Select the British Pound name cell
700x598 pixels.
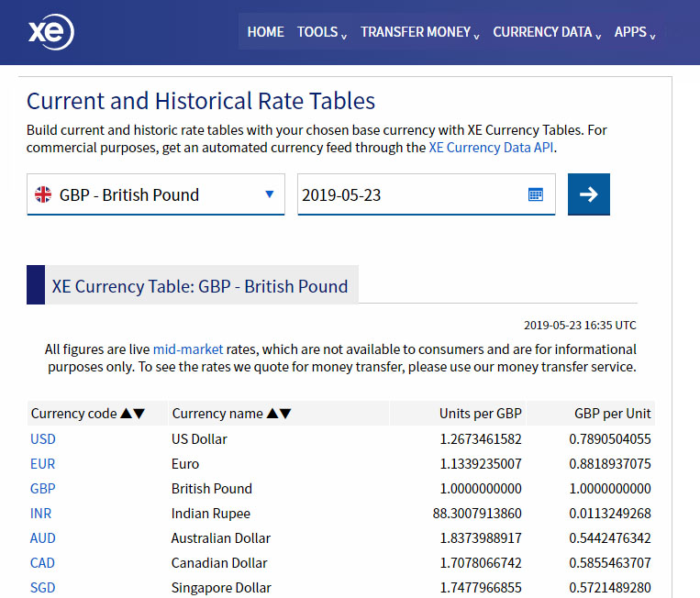(x=212, y=489)
